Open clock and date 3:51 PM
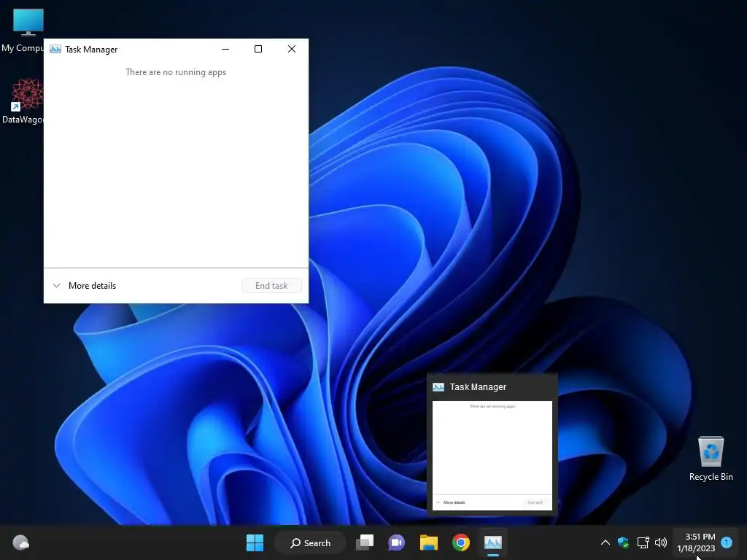Screen dimensions: 747x560 pos(696,542)
